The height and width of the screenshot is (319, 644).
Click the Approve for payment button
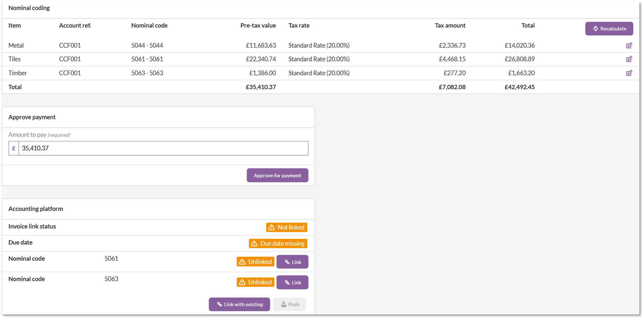(x=277, y=175)
